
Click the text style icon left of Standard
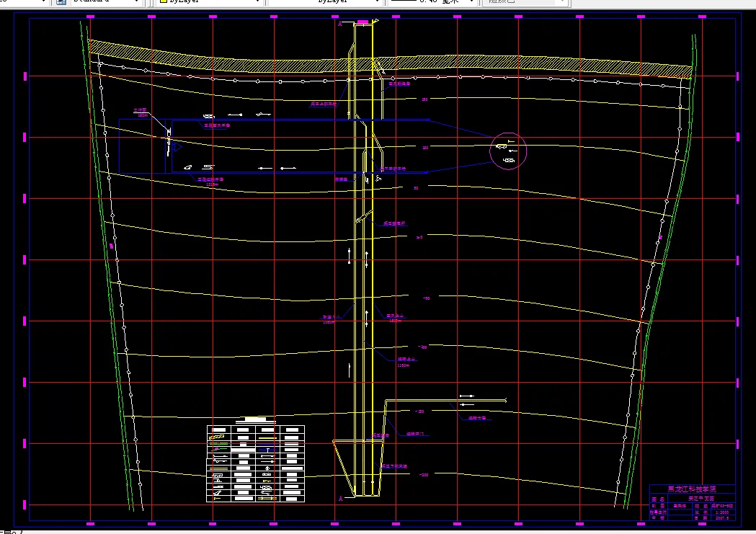61,2
